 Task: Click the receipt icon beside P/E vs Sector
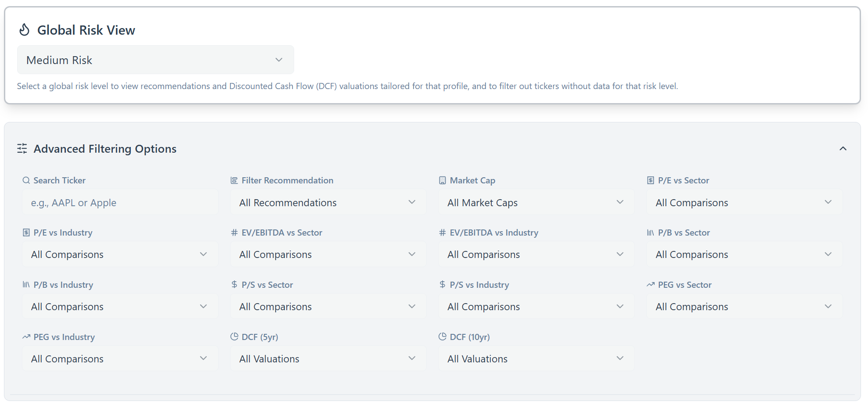pyautogui.click(x=650, y=180)
